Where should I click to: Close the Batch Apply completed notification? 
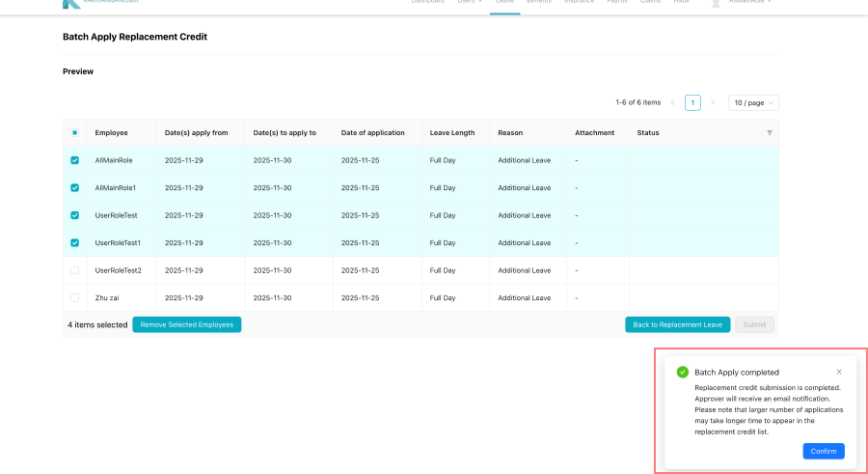pyautogui.click(x=838, y=372)
